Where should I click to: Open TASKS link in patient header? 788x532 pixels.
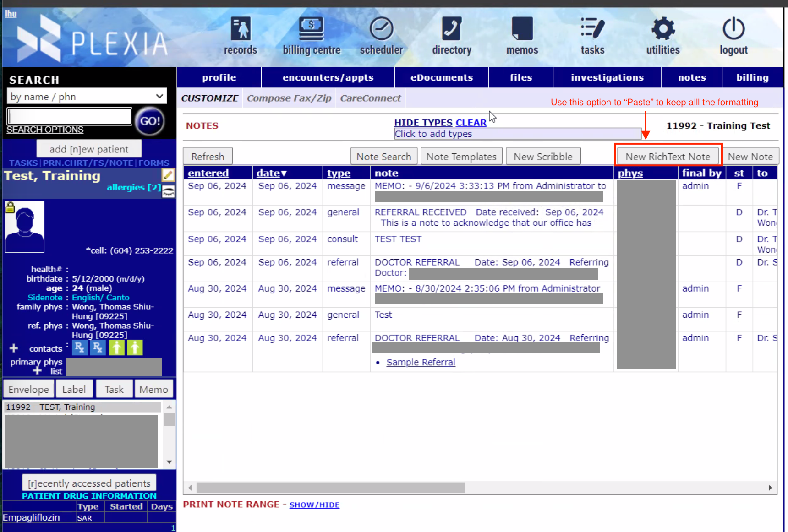pos(23,163)
